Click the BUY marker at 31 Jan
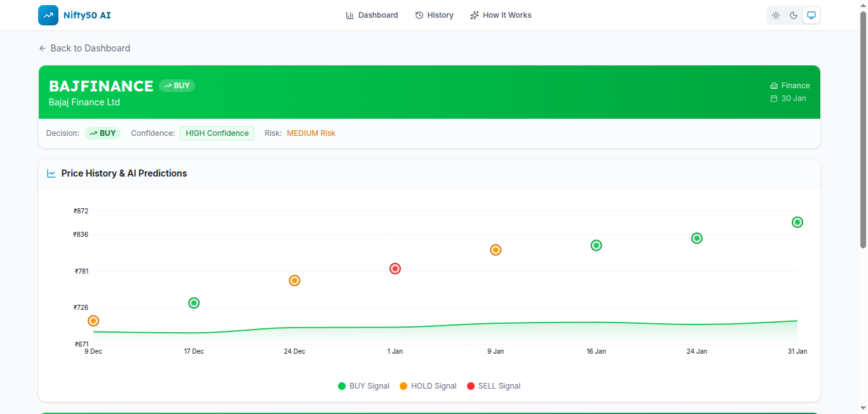868x414 pixels. [797, 222]
